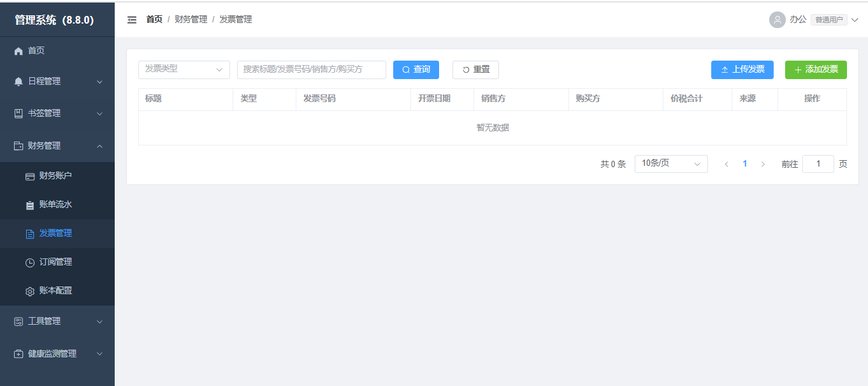The image size is (868, 386).
Task: Click the 办公 username in the header
Action: (798, 20)
